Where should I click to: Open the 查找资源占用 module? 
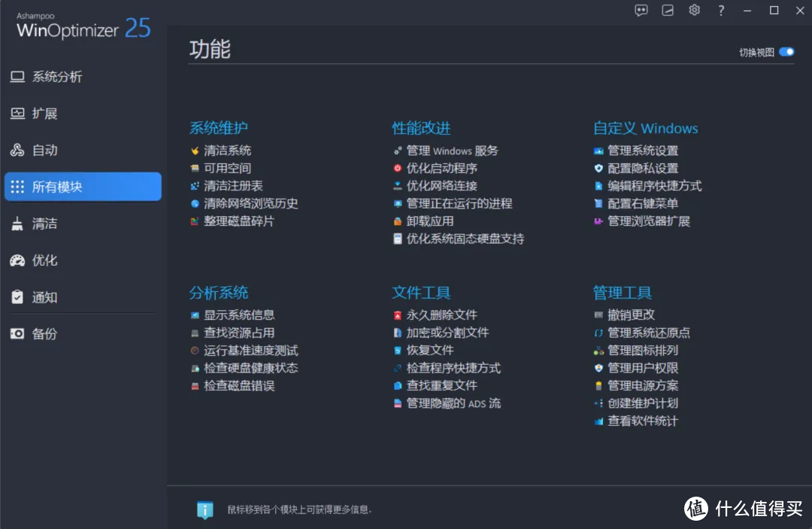pos(232,333)
